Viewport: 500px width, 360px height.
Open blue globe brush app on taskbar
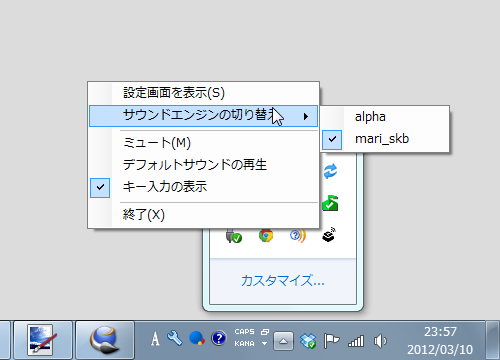pos(105,340)
